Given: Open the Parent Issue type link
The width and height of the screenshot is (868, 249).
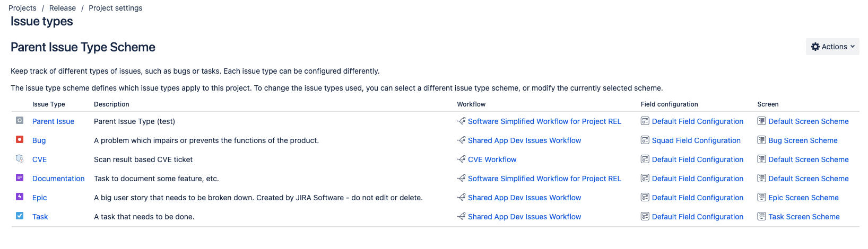Looking at the screenshot, I should (53, 121).
